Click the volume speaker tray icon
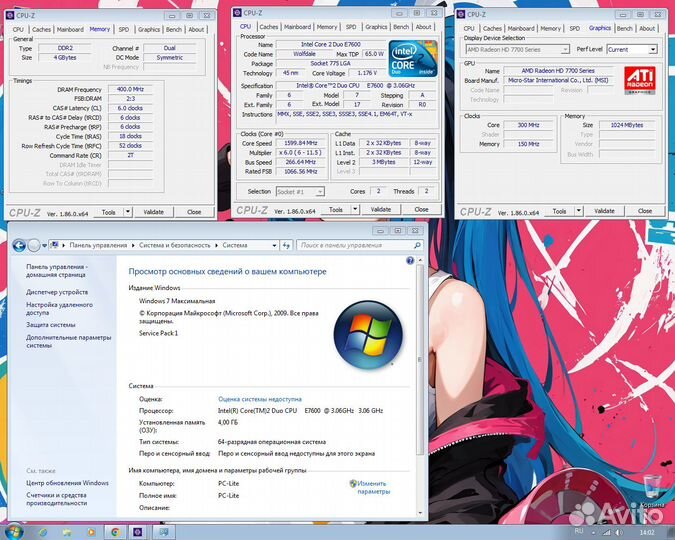Image resolution: width=675 pixels, height=540 pixels. click(619, 533)
